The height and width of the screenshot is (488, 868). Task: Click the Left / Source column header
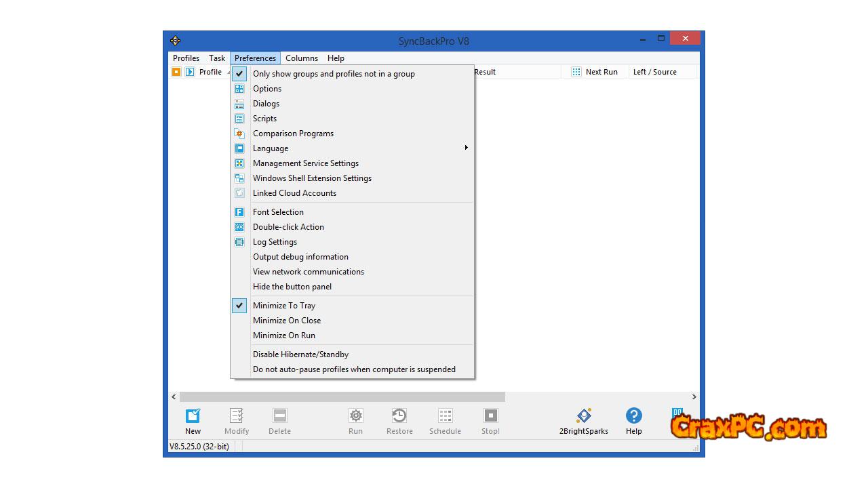(655, 72)
